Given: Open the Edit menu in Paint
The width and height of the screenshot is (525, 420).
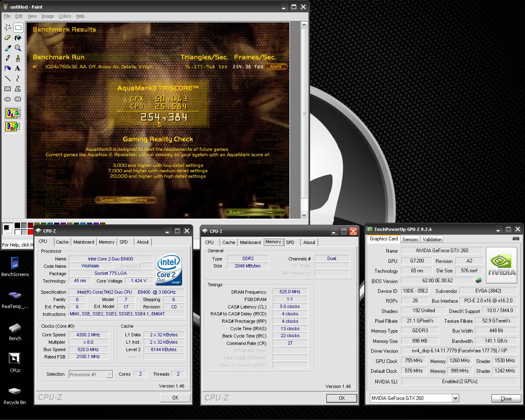Looking at the screenshot, I should 19,16.
